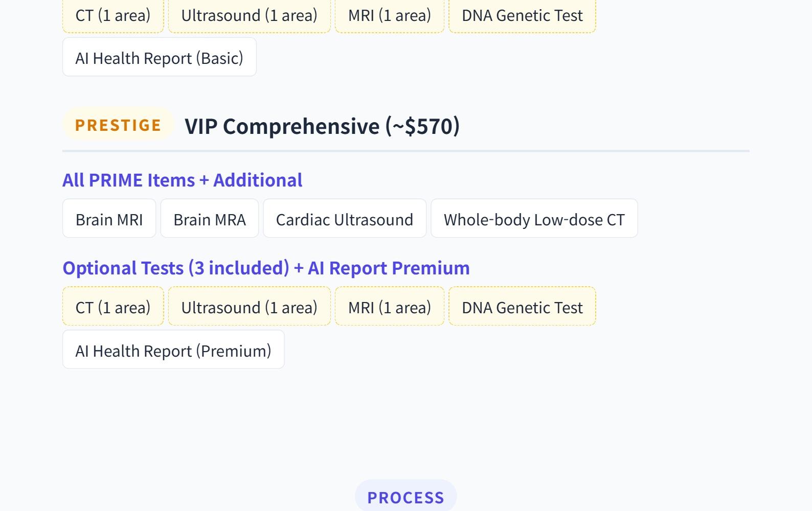Choose Ultrasound (1 area) in PRESTIGE optional tests
Viewport: 812px width, 511px height.
[249, 307]
